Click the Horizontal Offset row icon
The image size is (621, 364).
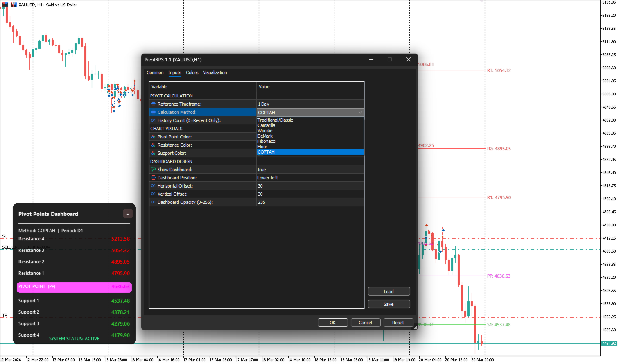tap(153, 186)
